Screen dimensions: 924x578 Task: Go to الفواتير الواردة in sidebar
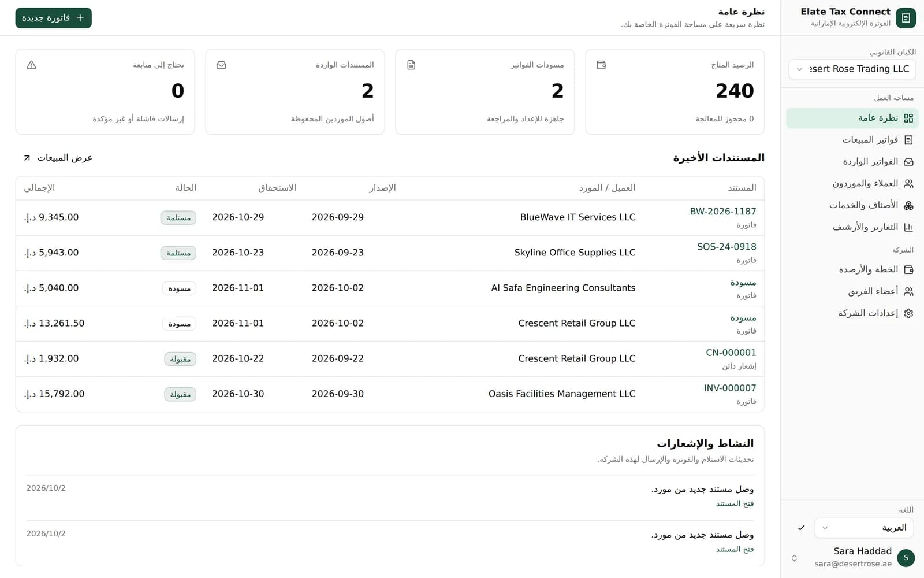852,162
